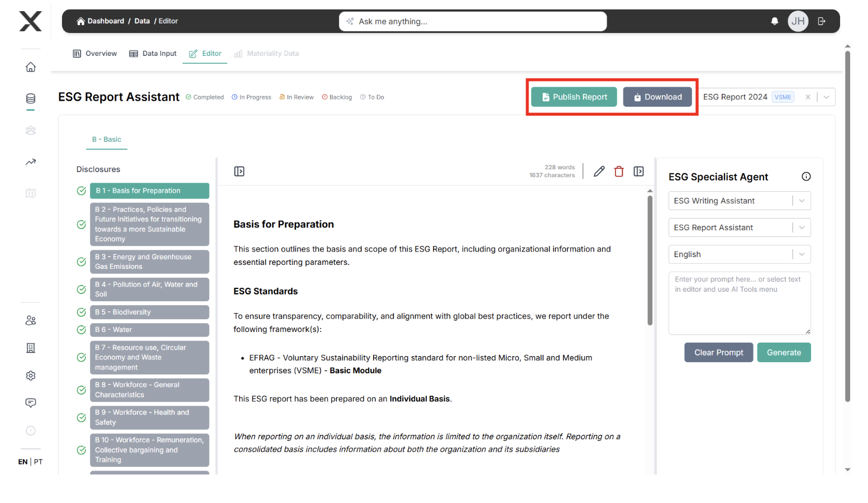The height and width of the screenshot is (503, 868).
Task: Open the notifications bell
Action: tap(775, 21)
